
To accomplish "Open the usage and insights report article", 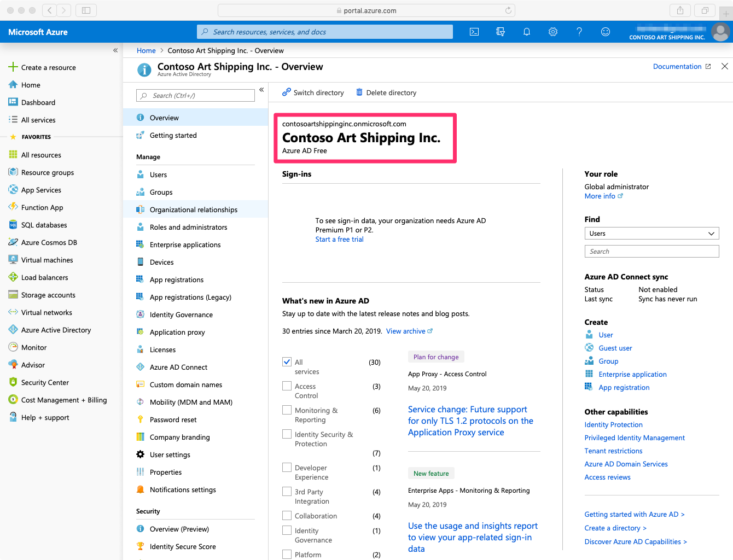I will click(x=473, y=537).
